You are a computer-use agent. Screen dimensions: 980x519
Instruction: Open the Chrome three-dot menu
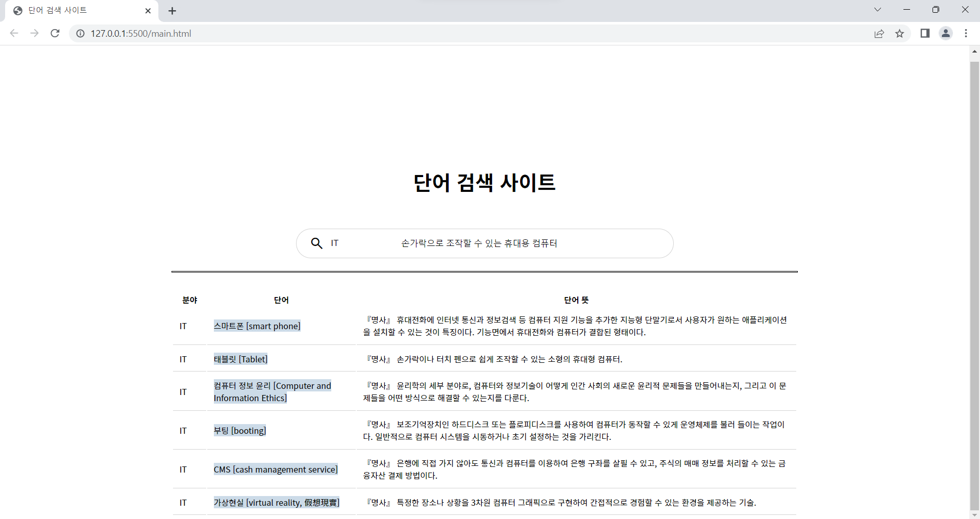click(x=966, y=33)
